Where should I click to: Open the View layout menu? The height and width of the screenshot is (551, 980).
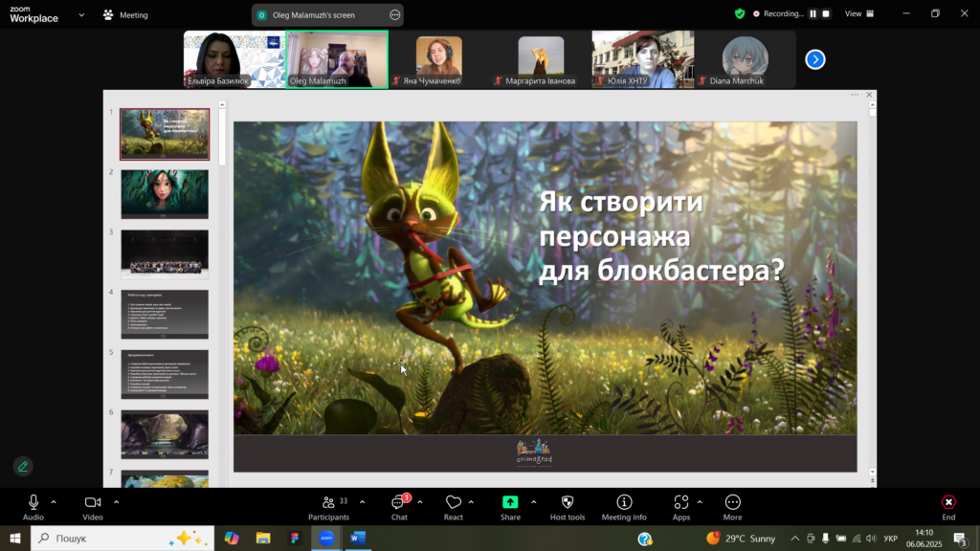[859, 13]
